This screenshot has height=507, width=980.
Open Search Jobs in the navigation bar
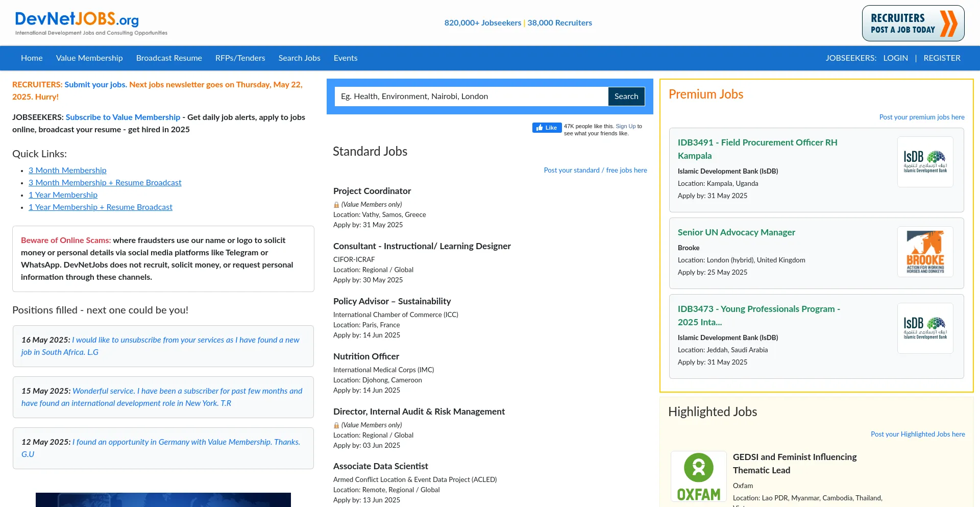299,58
